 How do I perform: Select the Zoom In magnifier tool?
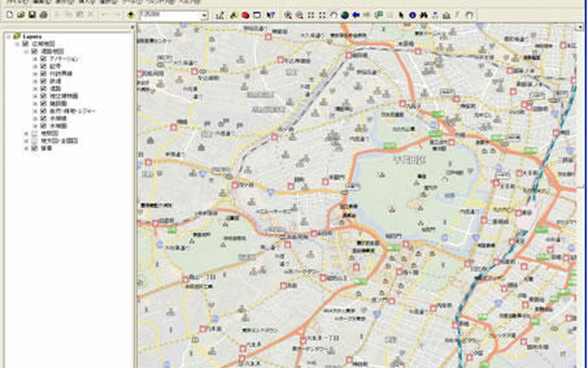(288, 16)
